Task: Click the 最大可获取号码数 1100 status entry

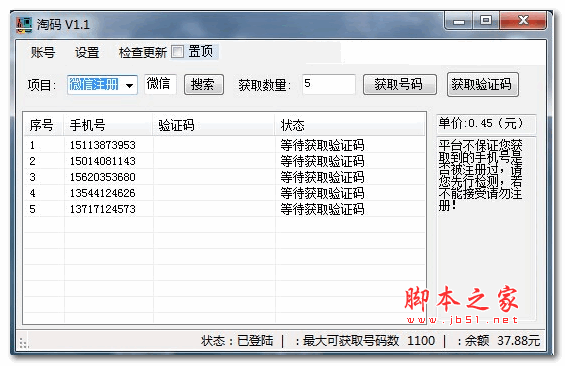Action: click(x=365, y=341)
